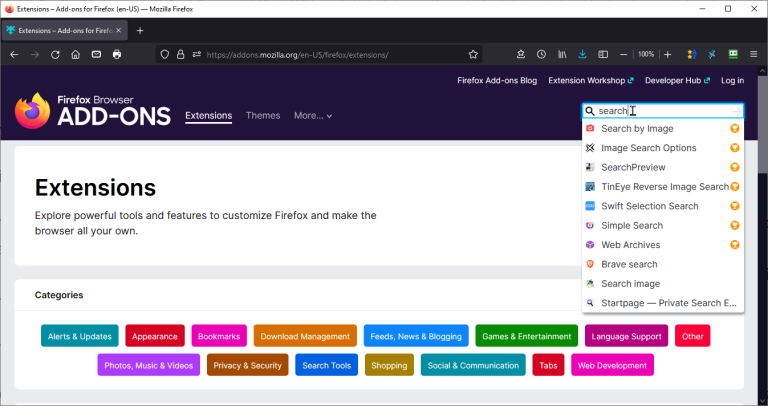Open the Download Management category
The width and height of the screenshot is (768, 406).
(305, 336)
